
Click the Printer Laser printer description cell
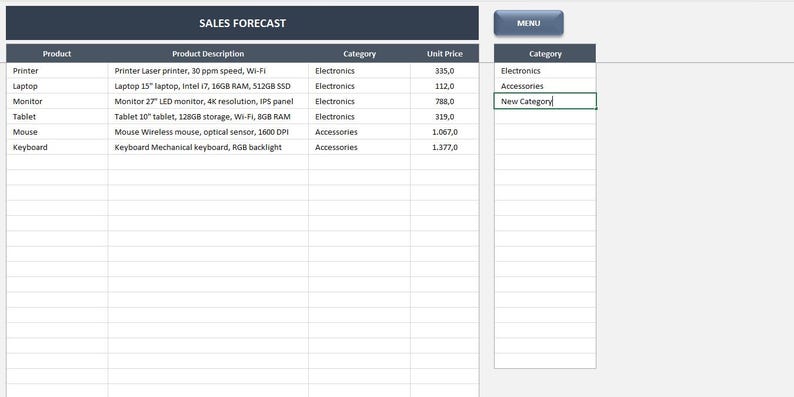[x=208, y=71]
